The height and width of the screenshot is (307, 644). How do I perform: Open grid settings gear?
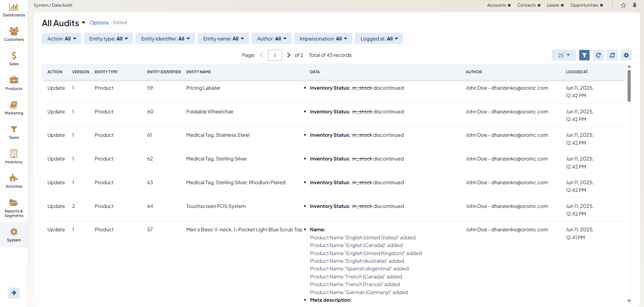[626, 55]
